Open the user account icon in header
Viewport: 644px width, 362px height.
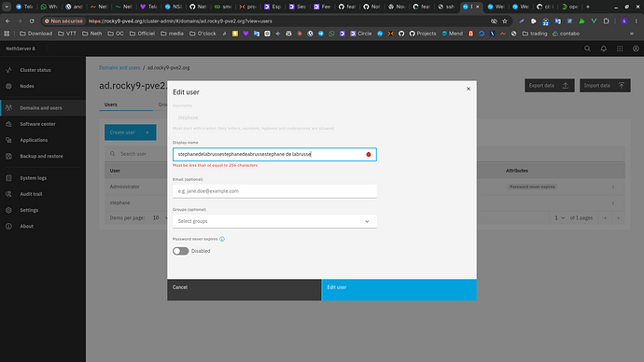click(636, 49)
